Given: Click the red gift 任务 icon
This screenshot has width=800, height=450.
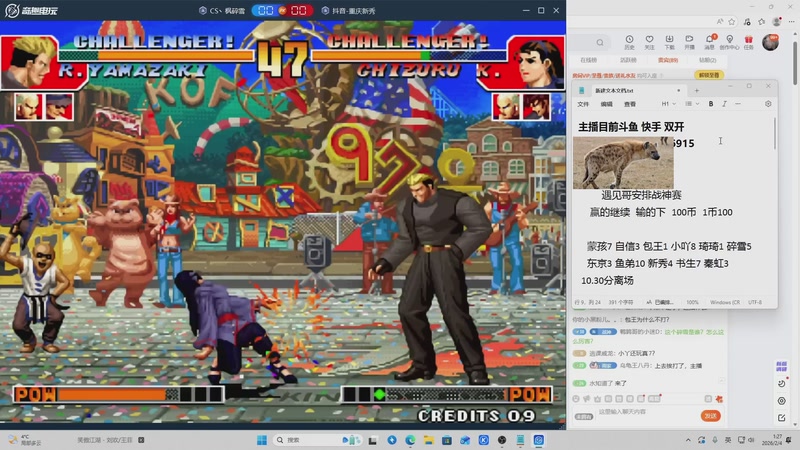Looking at the screenshot, I should 748,42.
